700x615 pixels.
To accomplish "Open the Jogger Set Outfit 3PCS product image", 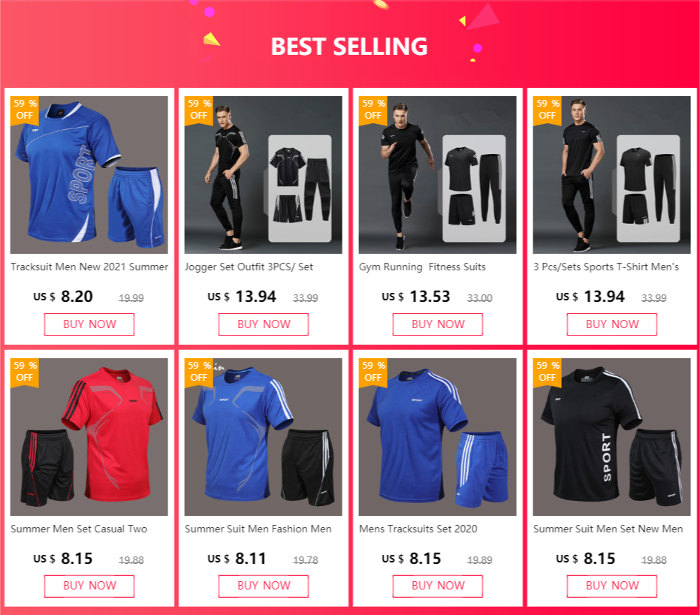I will coord(264,175).
